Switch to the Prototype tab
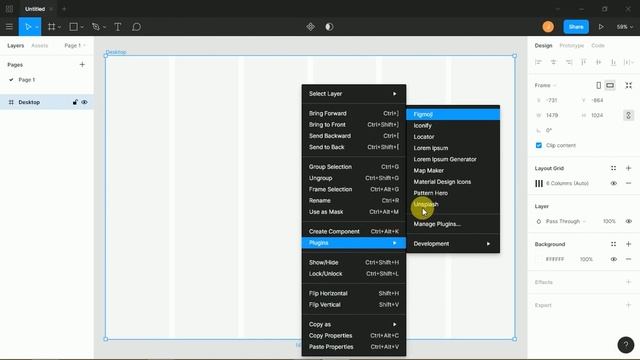Image resolution: width=640 pixels, height=360 pixels. [x=571, y=45]
